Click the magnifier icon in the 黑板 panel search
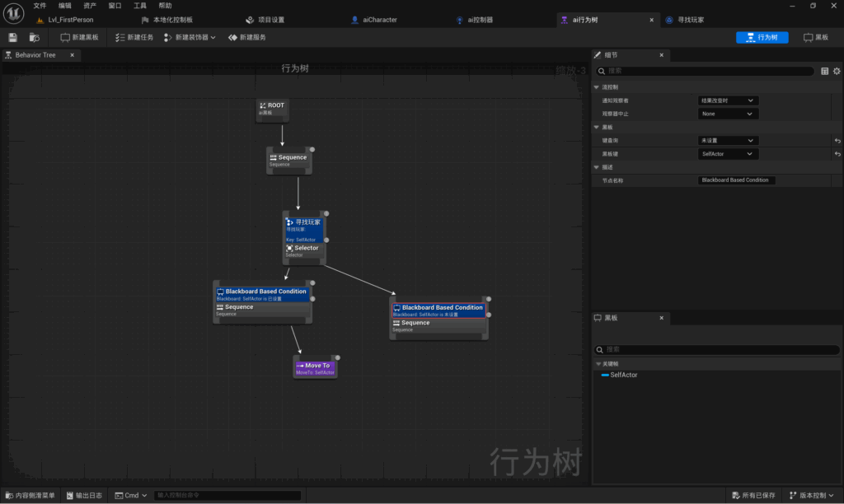 coord(600,350)
